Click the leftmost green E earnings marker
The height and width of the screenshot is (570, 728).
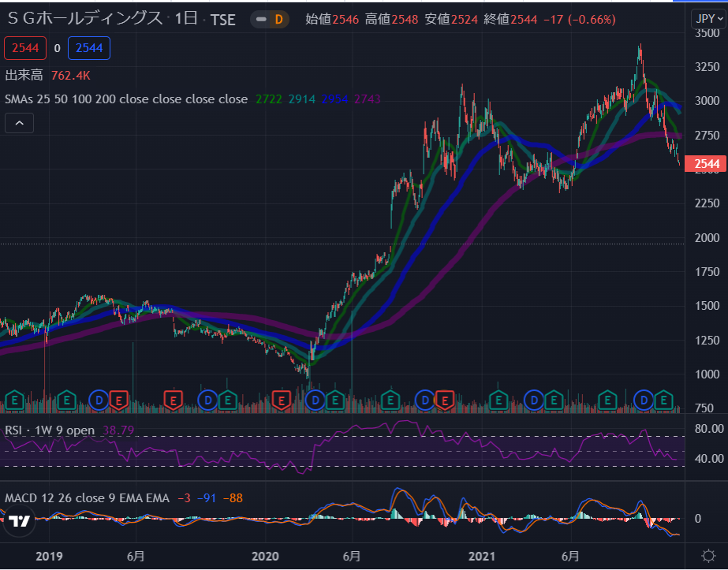(x=14, y=400)
